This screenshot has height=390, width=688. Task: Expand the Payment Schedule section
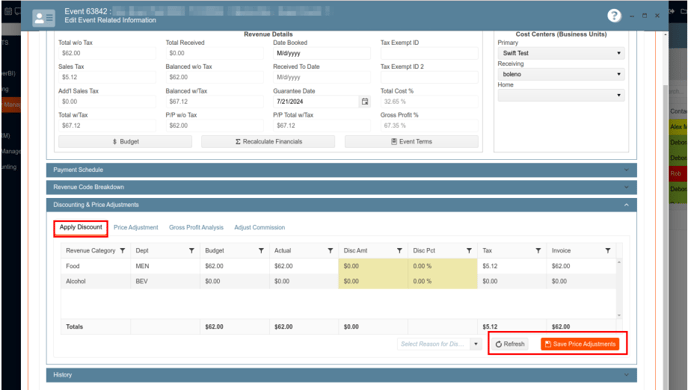click(x=341, y=170)
